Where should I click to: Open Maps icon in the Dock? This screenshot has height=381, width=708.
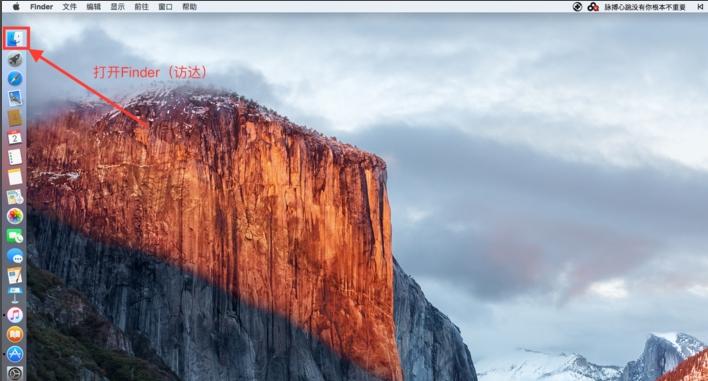[x=15, y=197]
